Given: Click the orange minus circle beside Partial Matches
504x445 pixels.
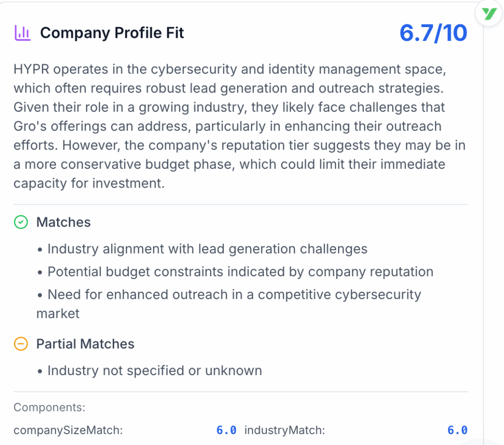Looking at the screenshot, I should tap(21, 344).
